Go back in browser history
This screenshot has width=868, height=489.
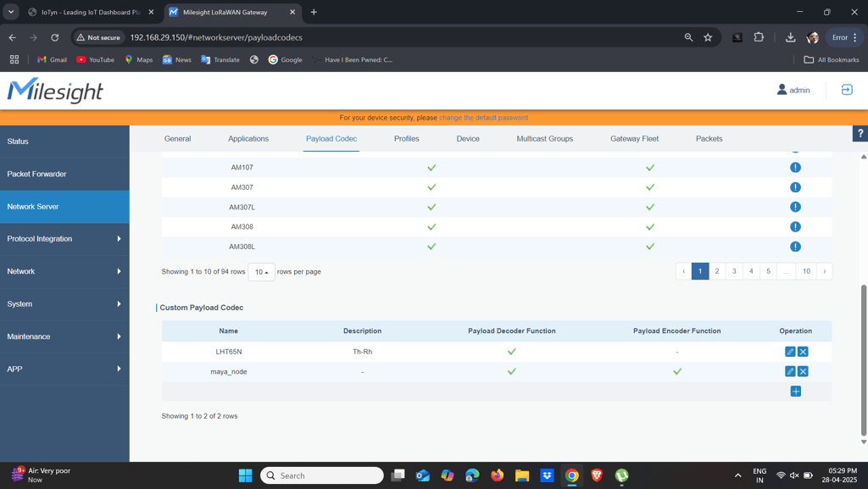[12, 37]
